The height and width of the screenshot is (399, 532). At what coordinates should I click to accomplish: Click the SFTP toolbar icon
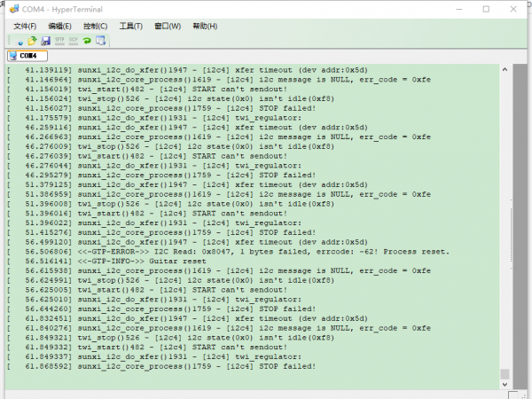60,41
